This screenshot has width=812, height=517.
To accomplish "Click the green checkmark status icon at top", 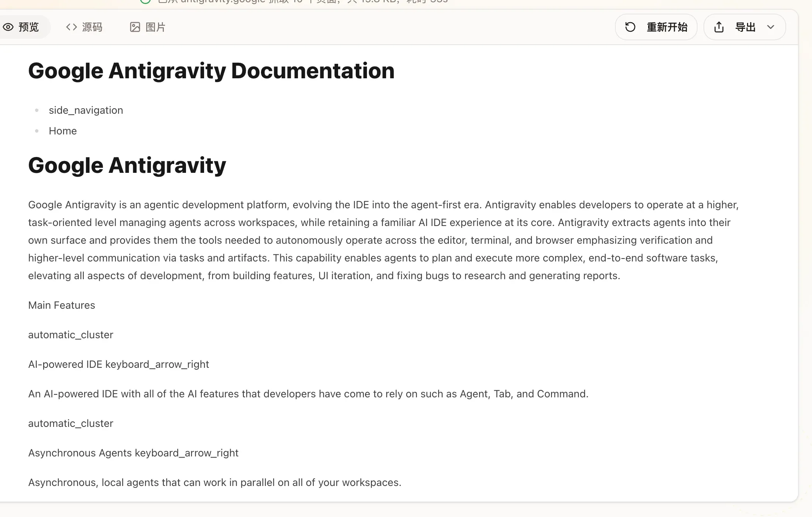I will (145, 2).
